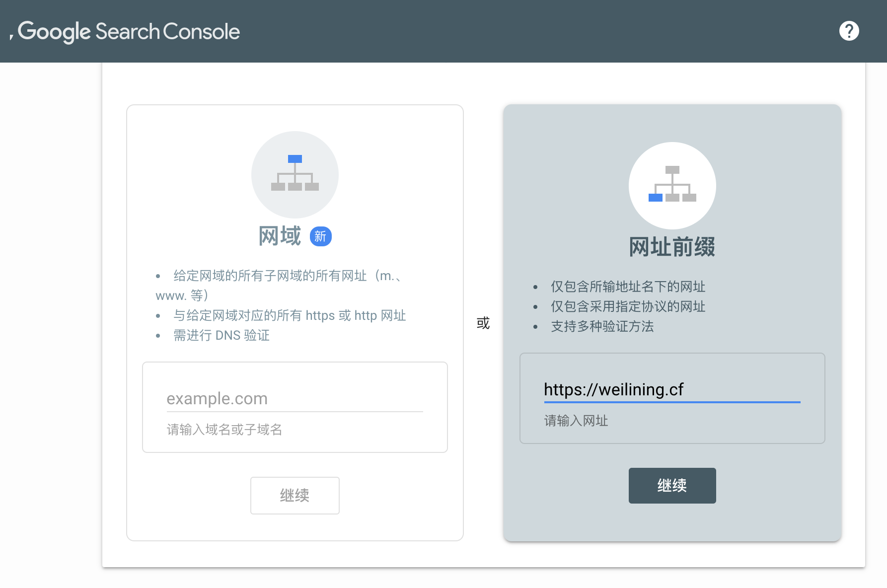Image resolution: width=887 pixels, height=588 pixels.
Task: Click the 请输入域名或子域名 helper text
Action: (x=224, y=430)
